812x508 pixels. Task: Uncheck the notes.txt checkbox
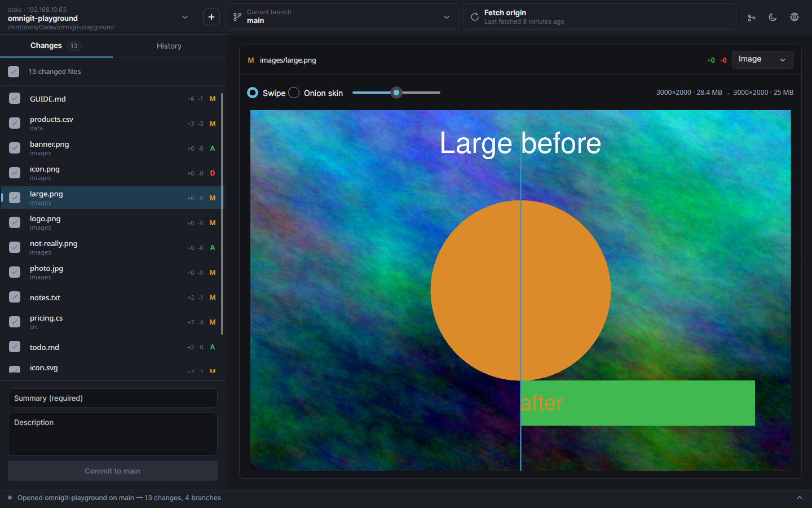15,297
